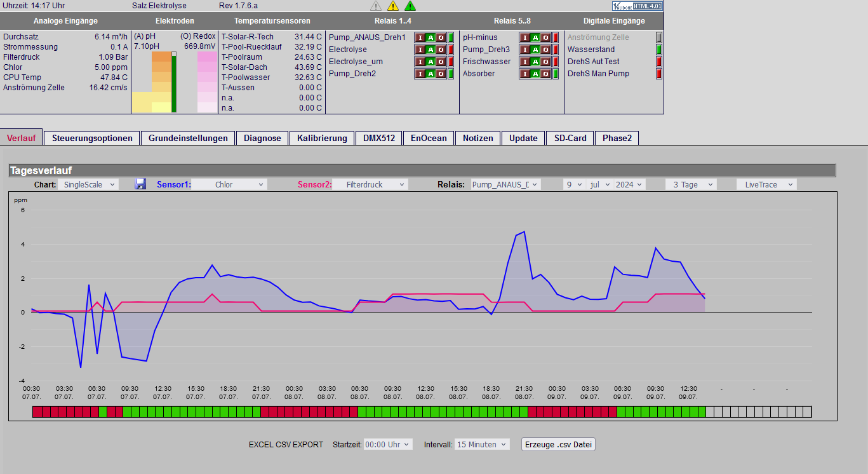Open the Sensor2 Filterdruck dropdown

(x=370, y=184)
